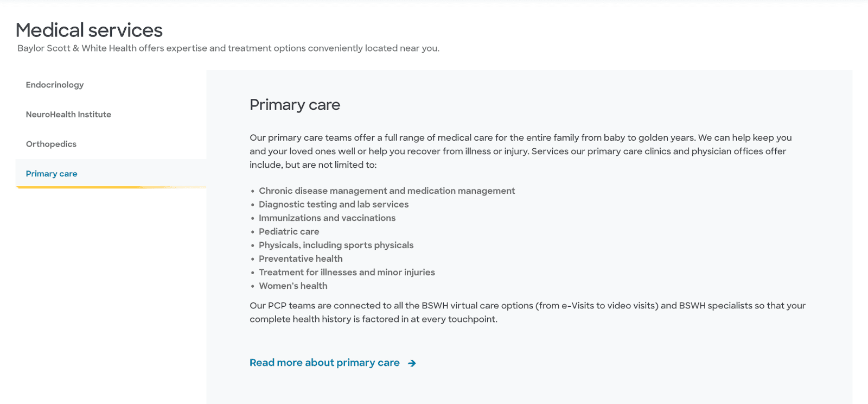
Task: Click the Immunizations and vaccinations bullet
Action: coord(327,218)
